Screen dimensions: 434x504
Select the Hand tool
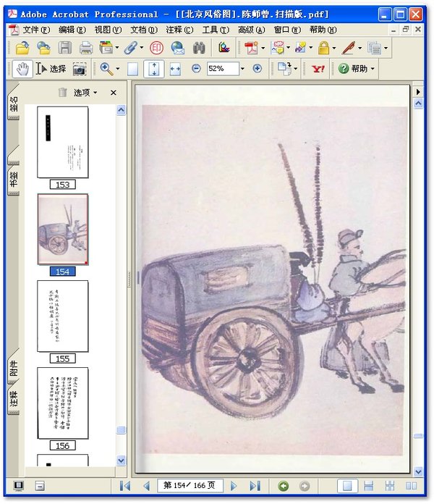coord(22,69)
